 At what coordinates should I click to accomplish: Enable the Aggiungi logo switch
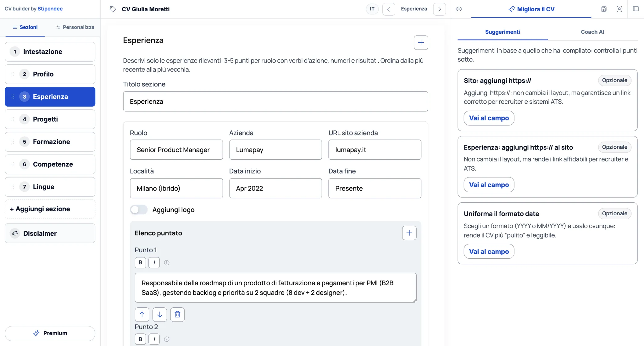[139, 210]
